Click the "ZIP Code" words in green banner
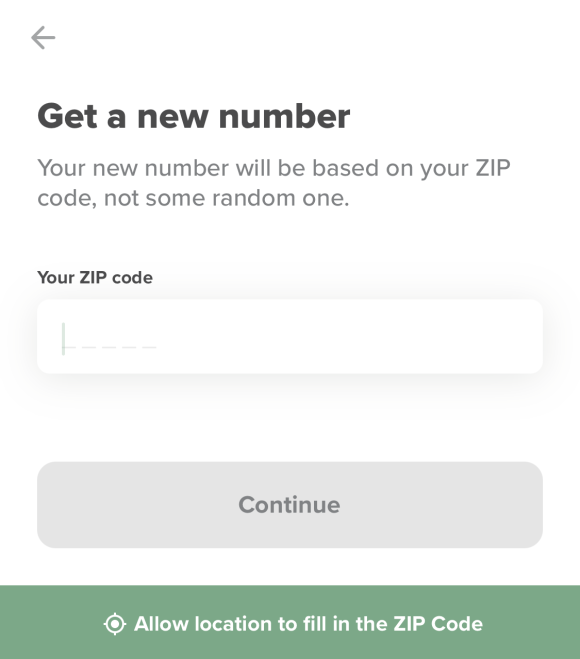 pyautogui.click(x=438, y=624)
